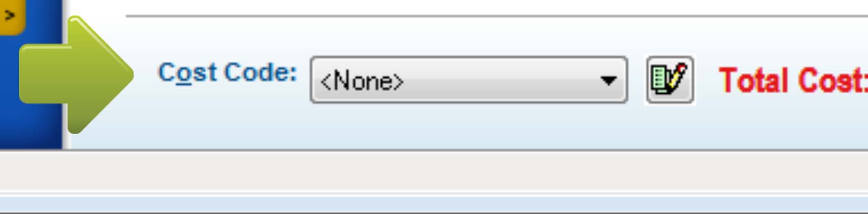Click the red Total Cost label
868x214 pixels.
coord(793,80)
